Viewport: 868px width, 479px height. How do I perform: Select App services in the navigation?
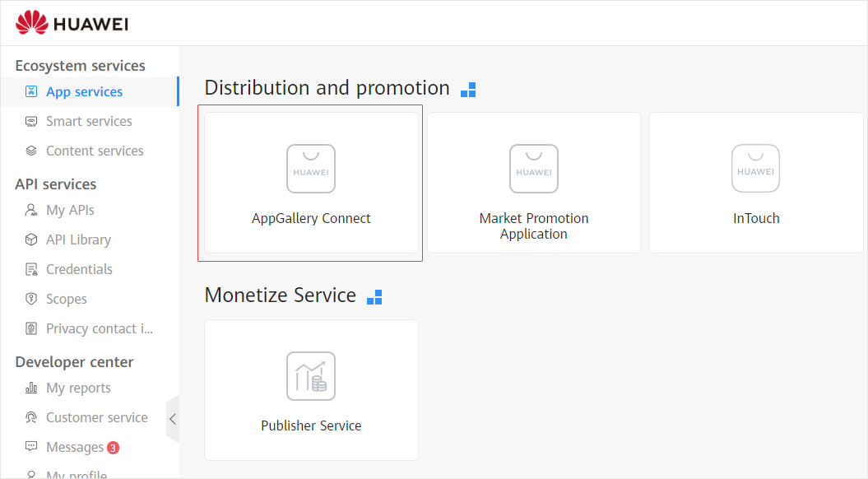tap(85, 91)
